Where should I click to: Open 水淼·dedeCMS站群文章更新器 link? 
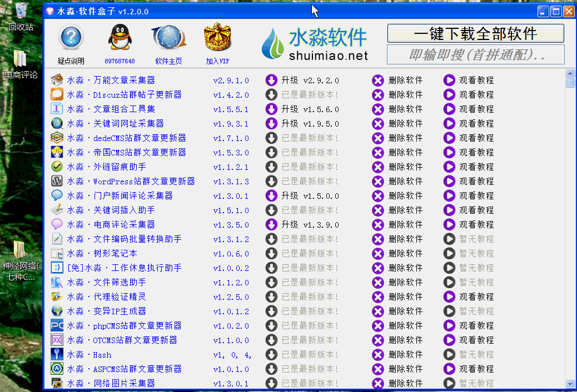[x=127, y=138]
